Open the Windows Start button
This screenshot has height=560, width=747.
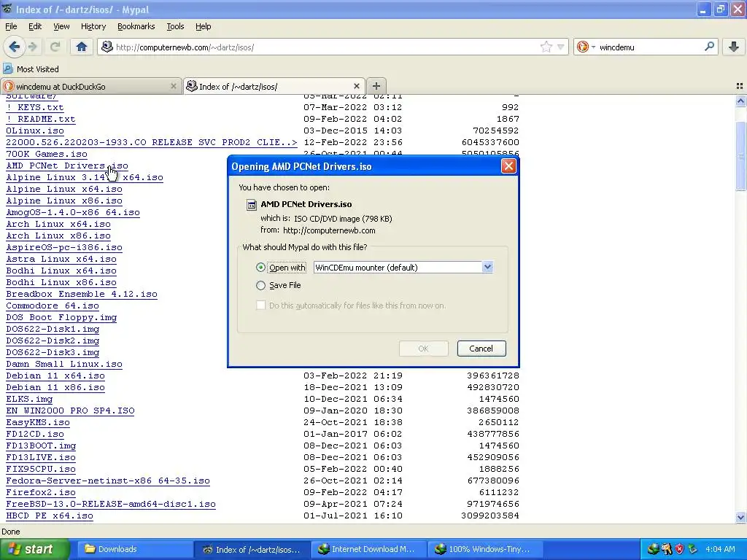click(35, 549)
